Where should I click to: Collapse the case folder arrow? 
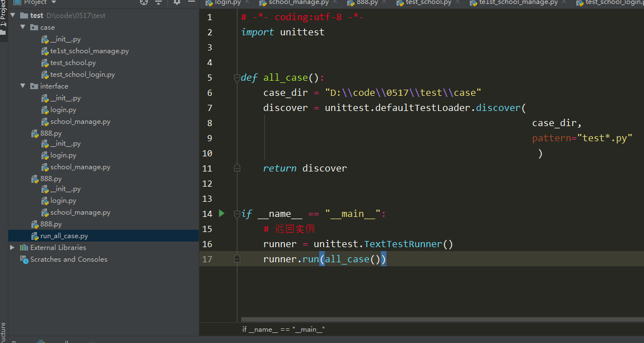[x=22, y=27]
